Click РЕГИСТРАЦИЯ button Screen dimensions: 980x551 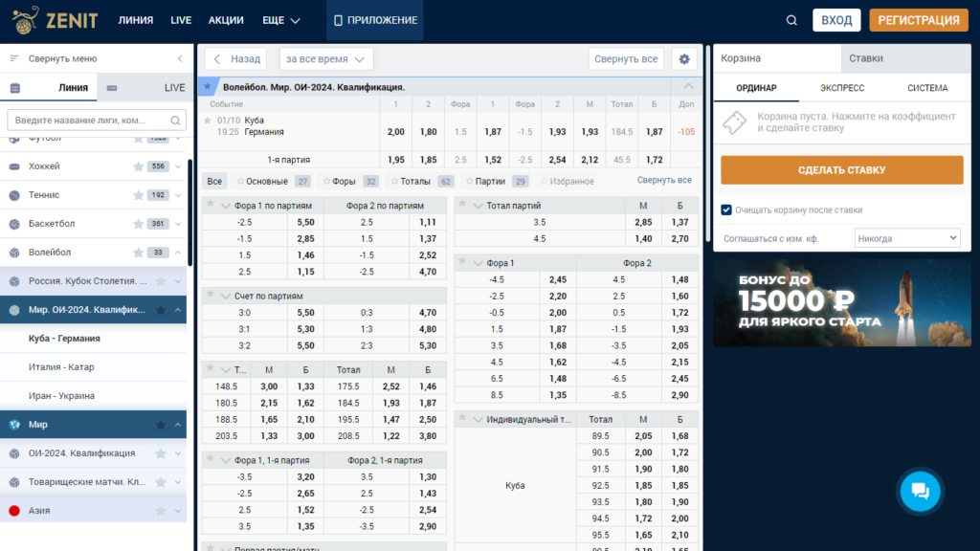919,20
